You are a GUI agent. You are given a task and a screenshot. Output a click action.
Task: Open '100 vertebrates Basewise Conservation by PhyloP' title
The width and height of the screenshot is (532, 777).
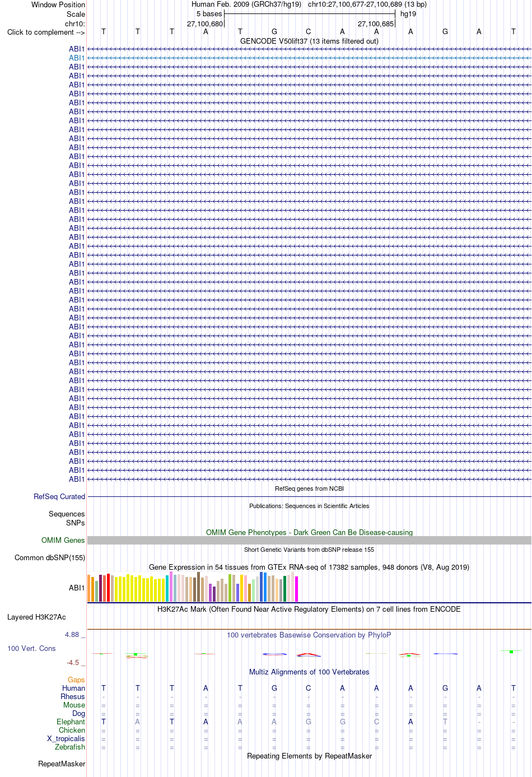[309, 635]
